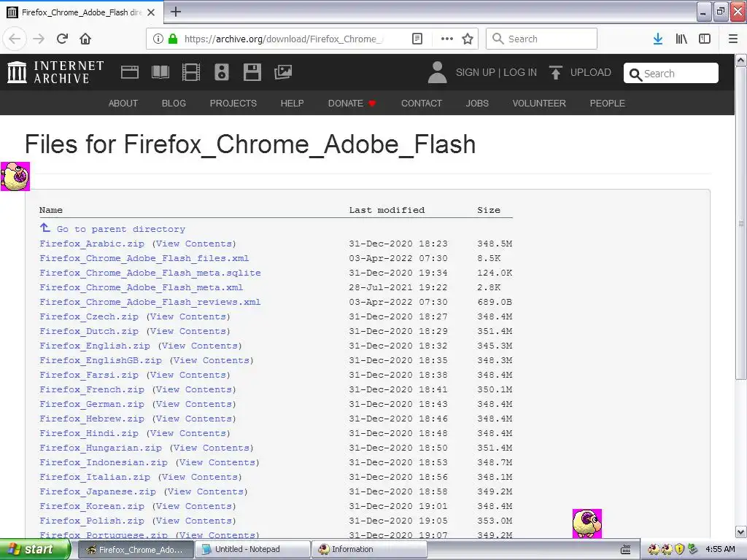Open the Video film icon
Viewport: 747px width, 560px height.
191,72
